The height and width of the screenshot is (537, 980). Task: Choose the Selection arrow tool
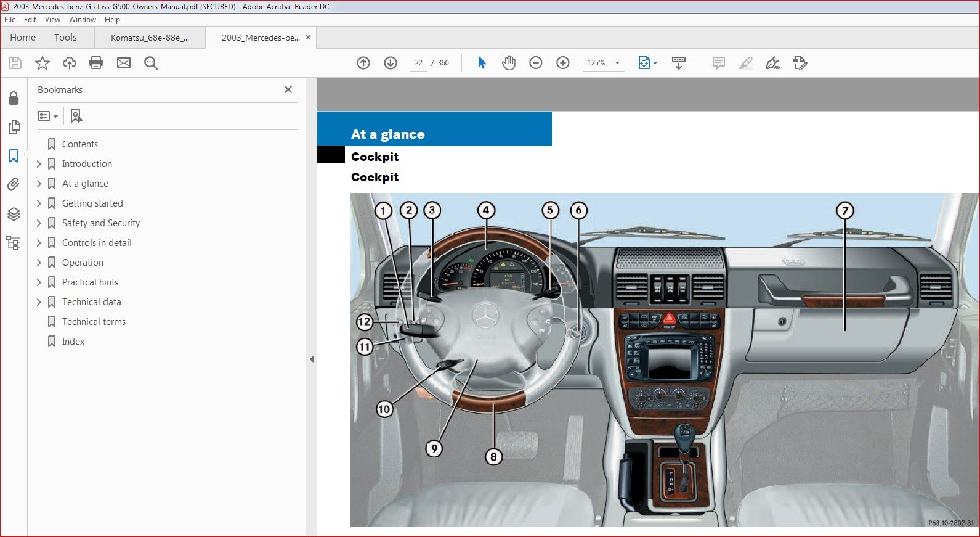482,63
